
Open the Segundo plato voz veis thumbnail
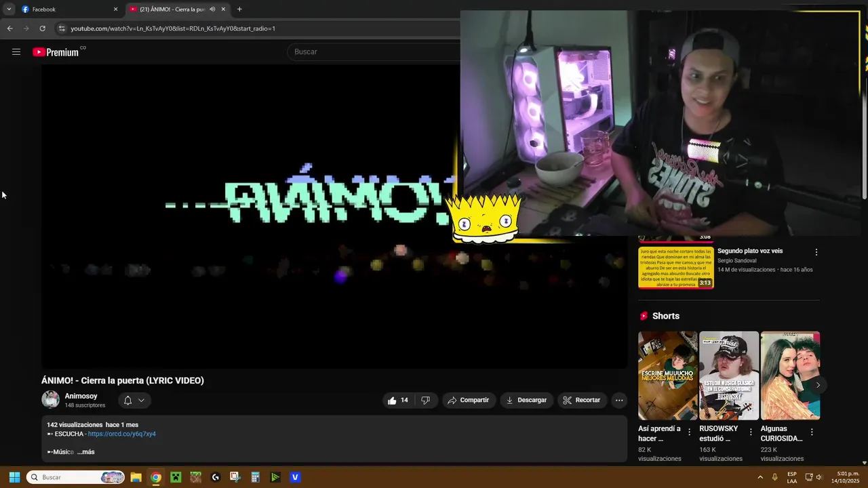pyautogui.click(x=676, y=267)
